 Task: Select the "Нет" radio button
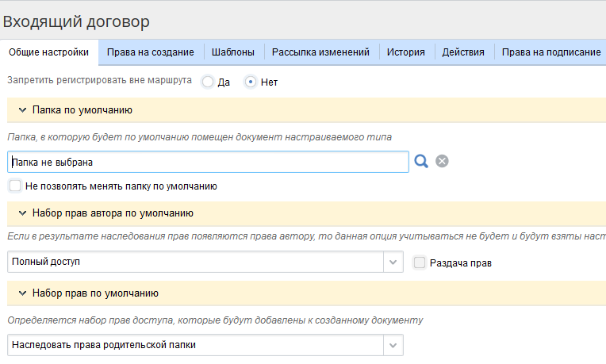[251, 82]
